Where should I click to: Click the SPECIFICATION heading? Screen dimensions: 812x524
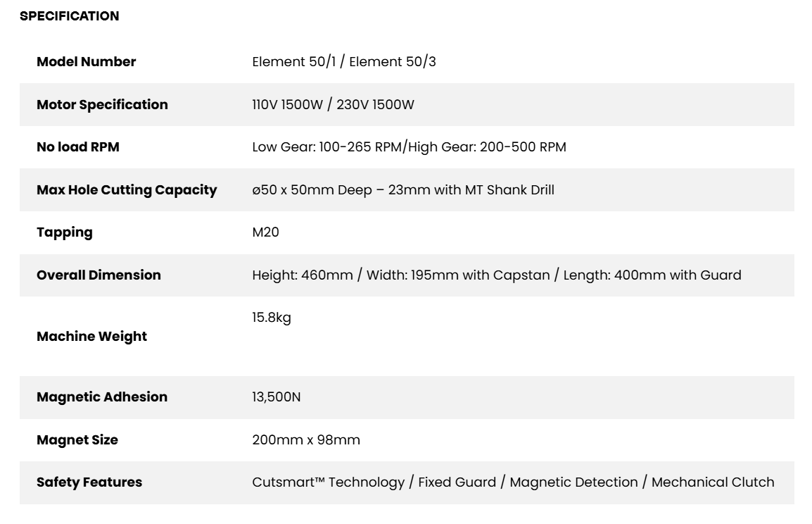coord(70,16)
